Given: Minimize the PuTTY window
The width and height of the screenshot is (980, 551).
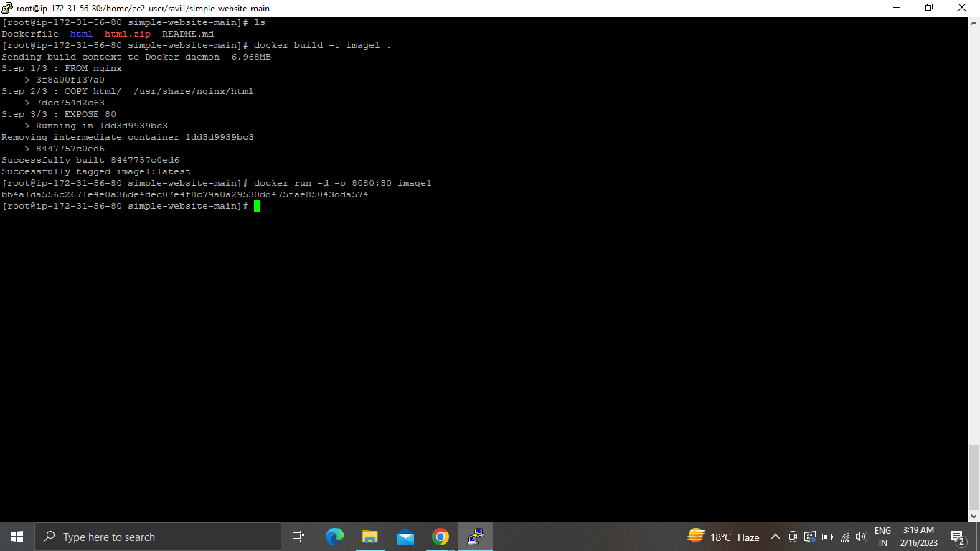Looking at the screenshot, I should tap(897, 8).
